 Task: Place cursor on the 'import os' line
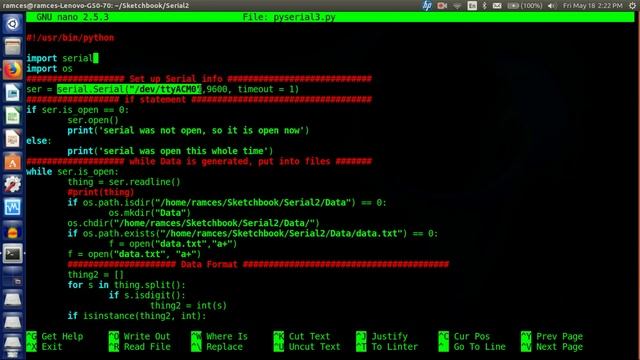49,69
